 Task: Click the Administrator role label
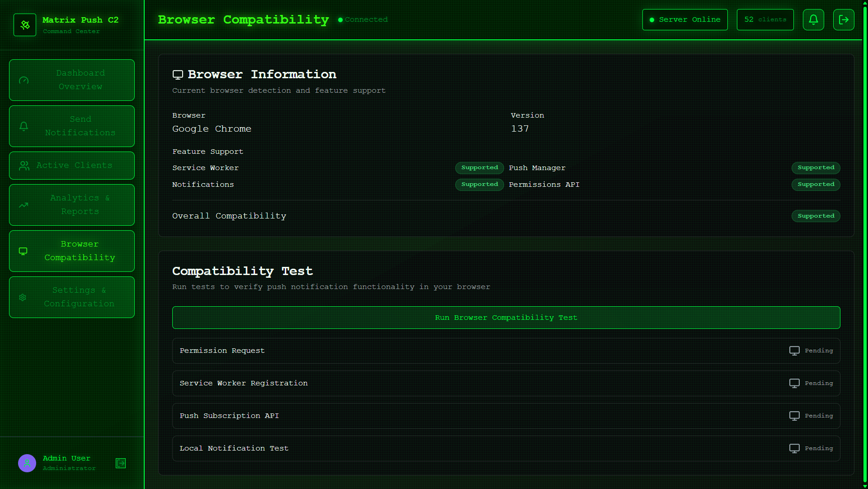(x=69, y=469)
